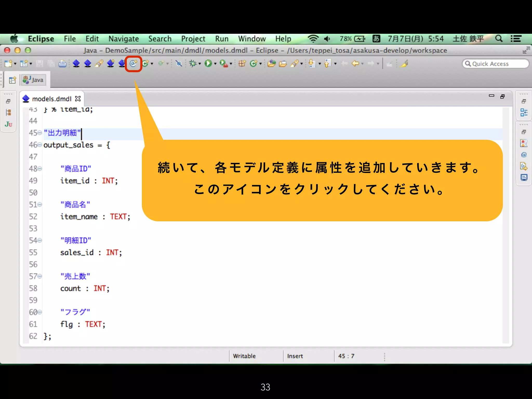Click the yellow Back arrow icon
This screenshot has width=532, height=399.
click(x=355, y=64)
